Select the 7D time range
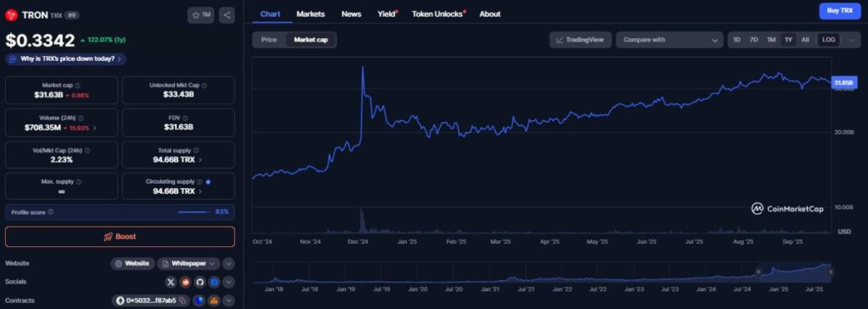 754,40
